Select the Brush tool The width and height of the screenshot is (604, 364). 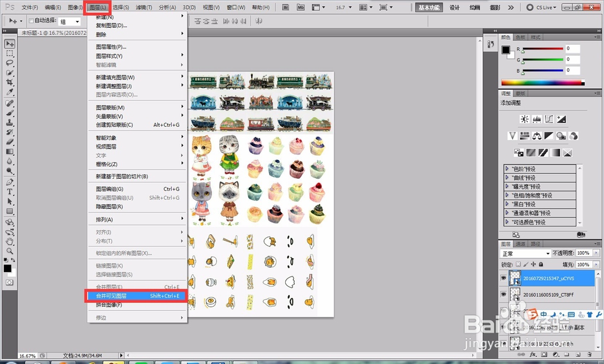click(x=10, y=113)
